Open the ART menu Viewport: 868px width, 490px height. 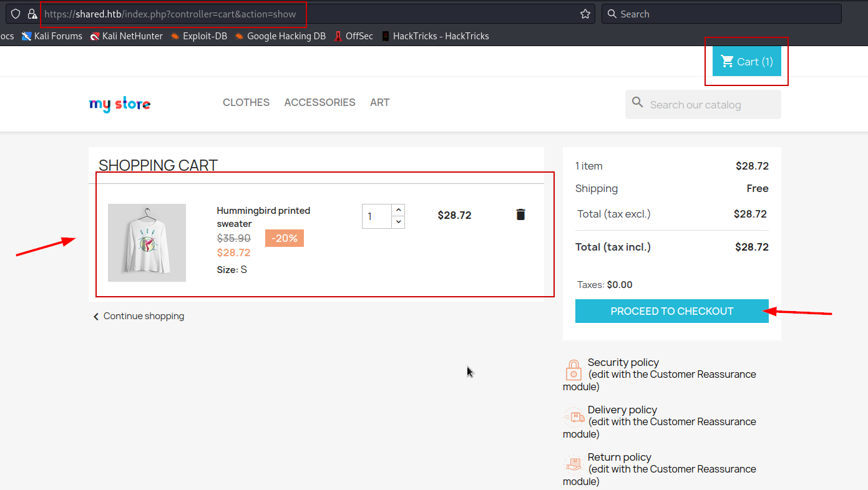[x=380, y=102]
